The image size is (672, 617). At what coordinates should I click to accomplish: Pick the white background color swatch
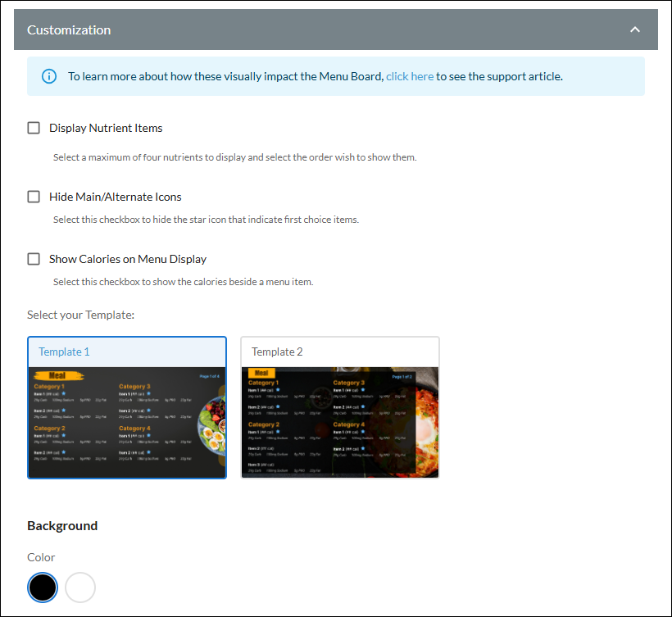click(80, 587)
